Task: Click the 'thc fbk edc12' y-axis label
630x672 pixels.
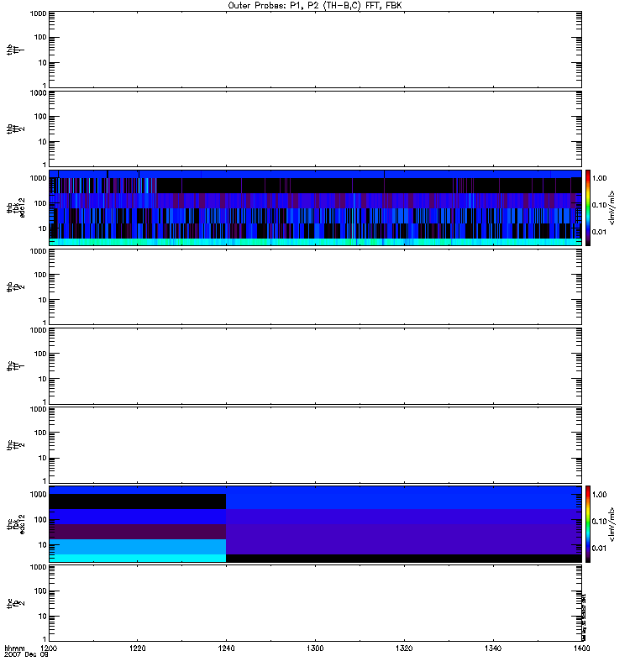Action: pyautogui.click(x=11, y=523)
